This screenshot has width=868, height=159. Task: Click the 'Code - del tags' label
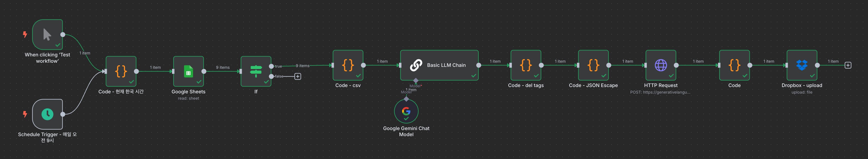526,85
